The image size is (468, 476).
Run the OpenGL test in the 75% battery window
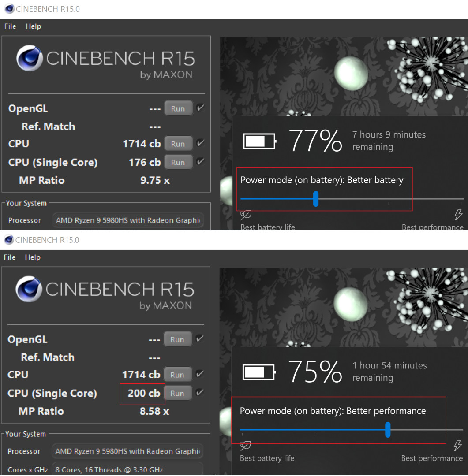coord(177,339)
